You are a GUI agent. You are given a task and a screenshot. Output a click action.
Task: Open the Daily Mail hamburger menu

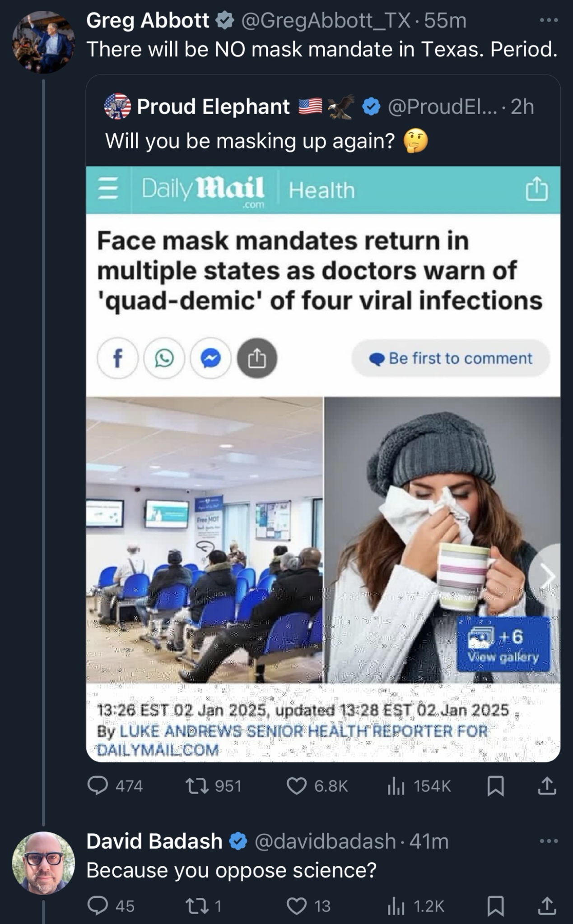(x=108, y=189)
